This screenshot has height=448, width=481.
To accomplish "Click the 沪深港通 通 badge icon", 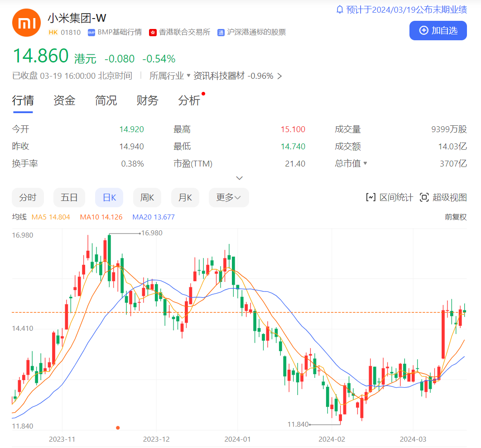I will click(x=221, y=33).
